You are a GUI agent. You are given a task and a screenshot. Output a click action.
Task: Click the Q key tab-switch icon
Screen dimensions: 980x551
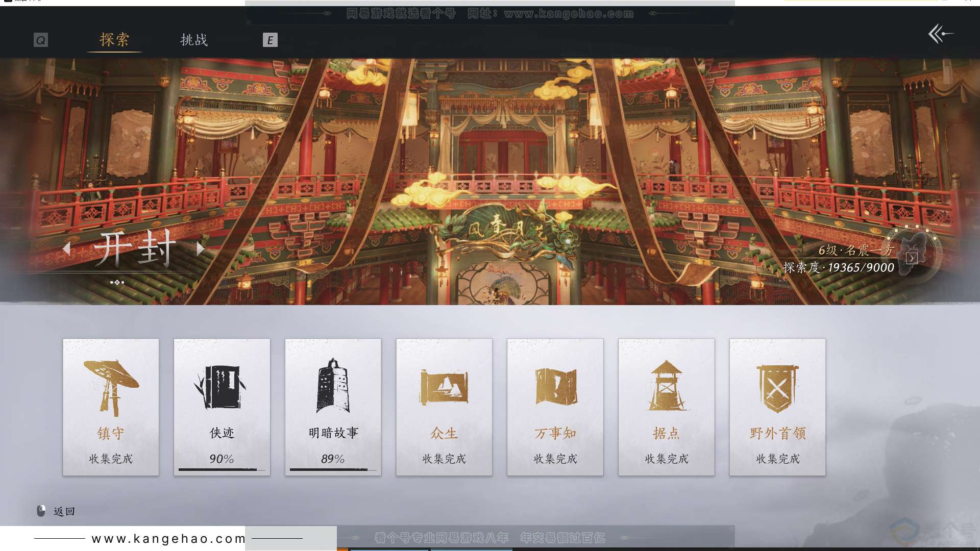pos(41,40)
